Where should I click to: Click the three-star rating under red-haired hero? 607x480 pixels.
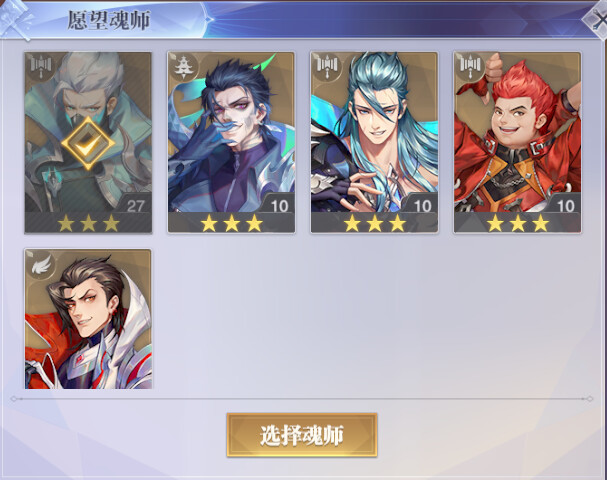pos(518,223)
